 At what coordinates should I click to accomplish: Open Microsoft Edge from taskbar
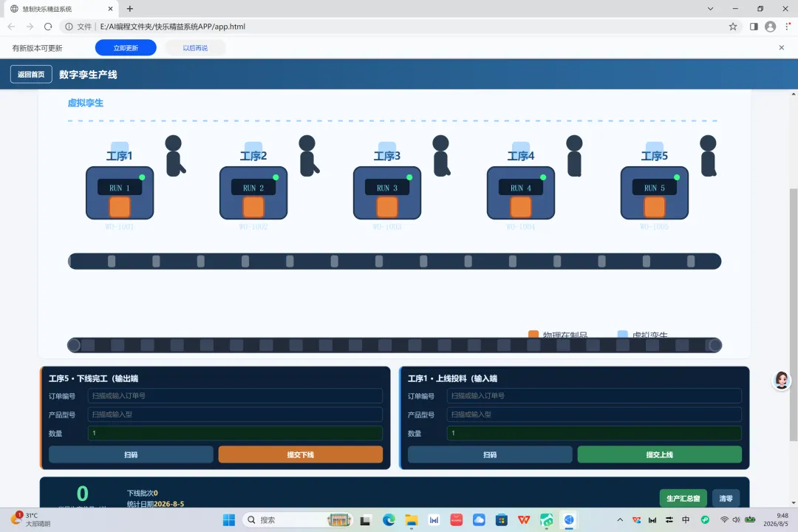[389, 519]
